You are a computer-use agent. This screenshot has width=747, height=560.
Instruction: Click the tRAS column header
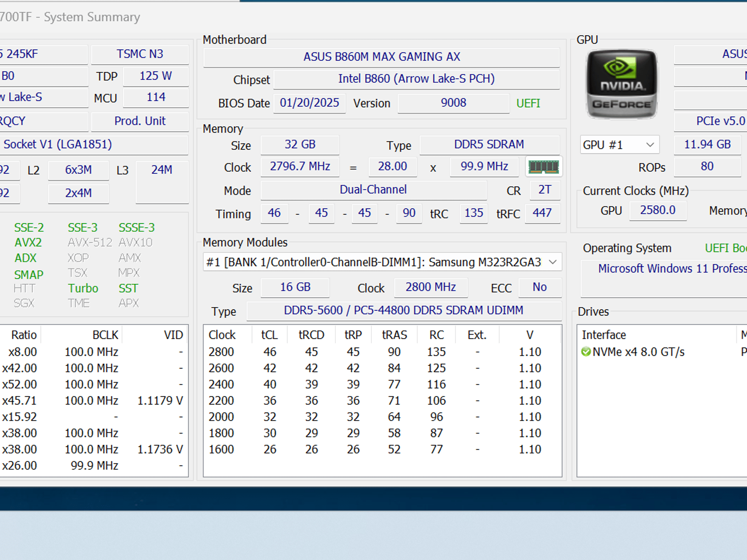(x=394, y=335)
